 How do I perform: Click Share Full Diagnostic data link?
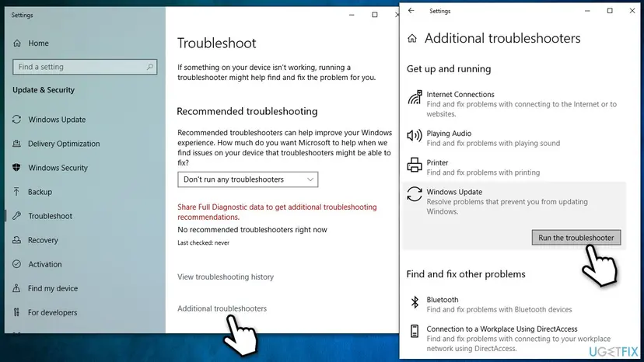click(277, 212)
